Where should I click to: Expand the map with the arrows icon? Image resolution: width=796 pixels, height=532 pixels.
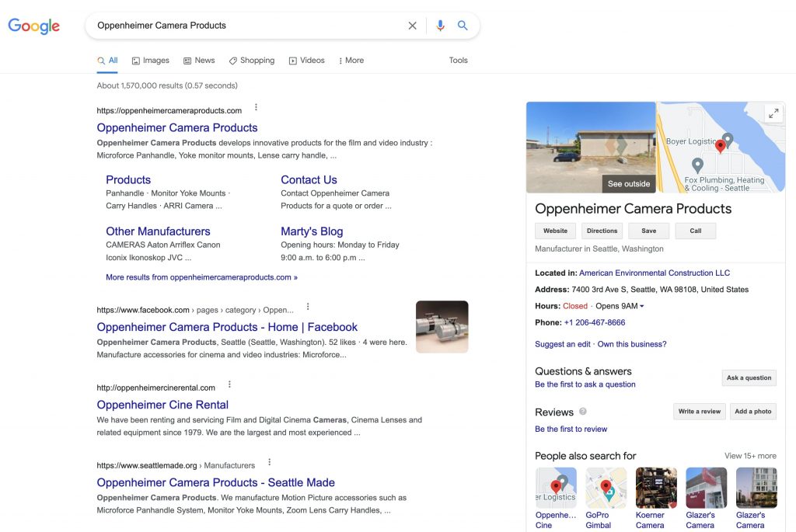pyautogui.click(x=773, y=113)
